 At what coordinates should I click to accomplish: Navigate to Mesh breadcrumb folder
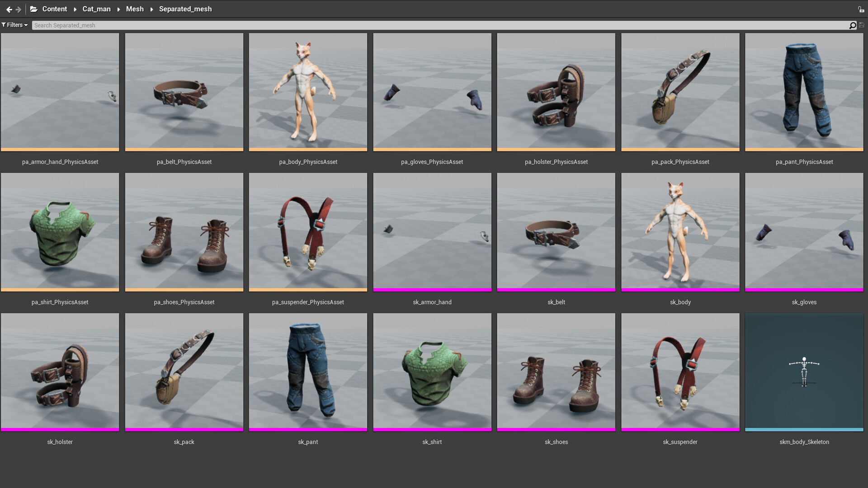tap(135, 9)
